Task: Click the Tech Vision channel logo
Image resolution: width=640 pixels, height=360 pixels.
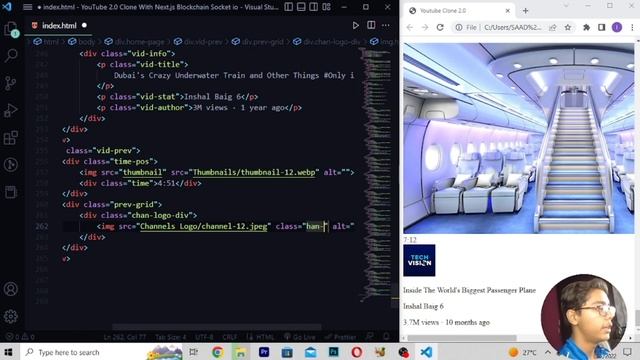Action: (419, 260)
